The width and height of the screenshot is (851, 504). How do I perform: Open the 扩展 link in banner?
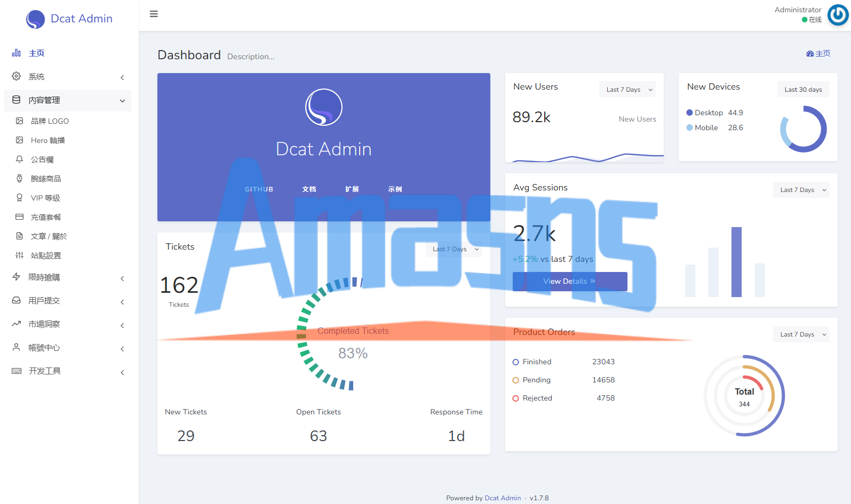352,189
